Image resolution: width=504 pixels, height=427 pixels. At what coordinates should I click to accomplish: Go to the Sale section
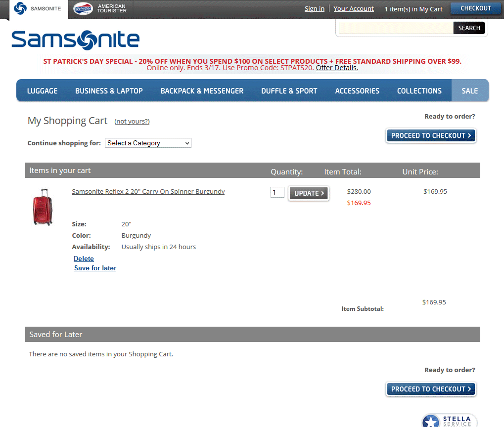[x=469, y=91]
